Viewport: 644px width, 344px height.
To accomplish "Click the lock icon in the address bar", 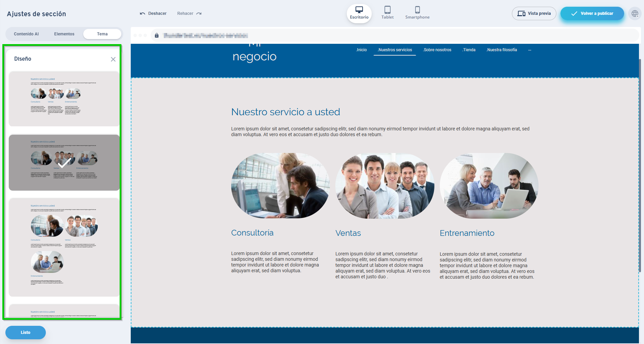I will pyautogui.click(x=157, y=35).
